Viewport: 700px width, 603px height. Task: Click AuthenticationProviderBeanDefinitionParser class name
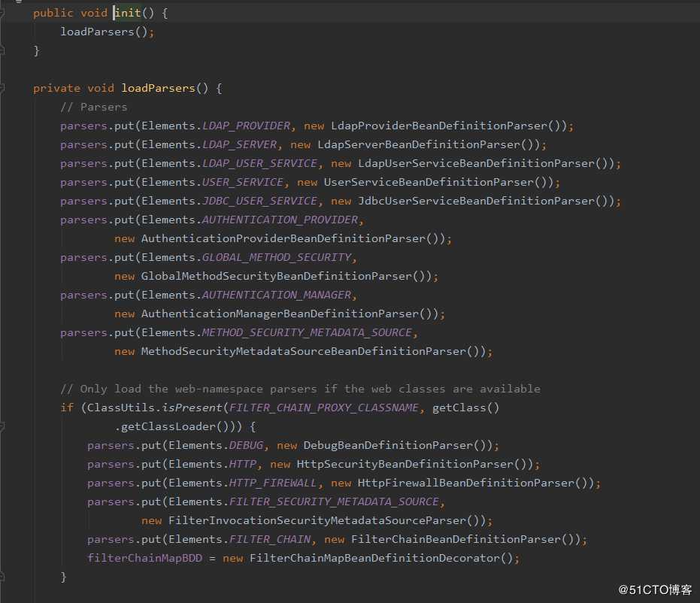[283, 239]
